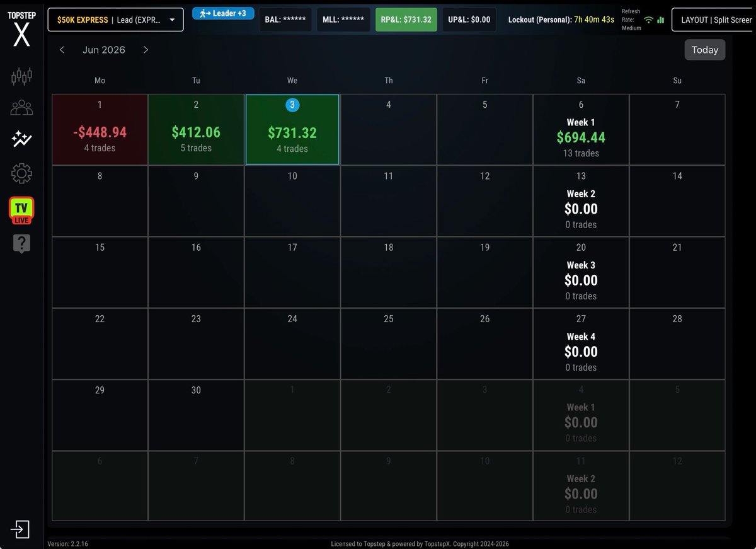Open June 1 day with -$448.94
Viewport: 756px width, 549px height.
click(x=100, y=130)
